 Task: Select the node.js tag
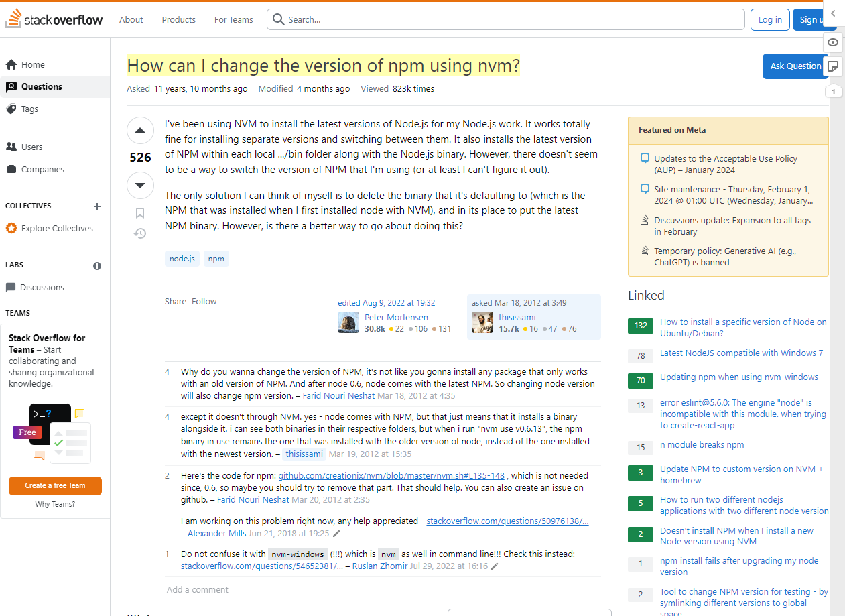point(182,259)
